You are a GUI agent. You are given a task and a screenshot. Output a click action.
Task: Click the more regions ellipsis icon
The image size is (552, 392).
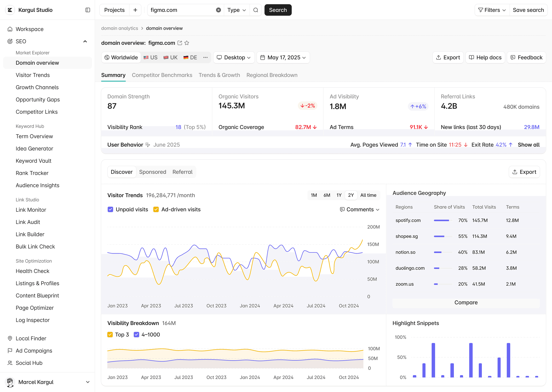(x=205, y=57)
